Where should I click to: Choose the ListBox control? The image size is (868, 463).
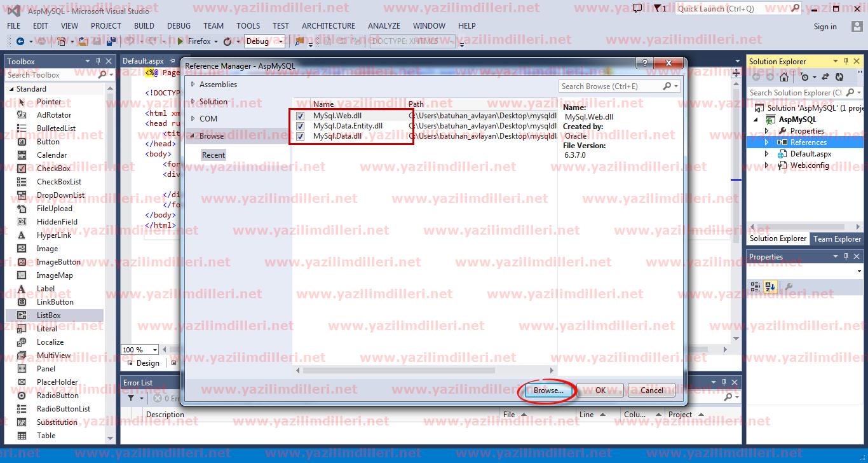pyautogui.click(x=54, y=315)
